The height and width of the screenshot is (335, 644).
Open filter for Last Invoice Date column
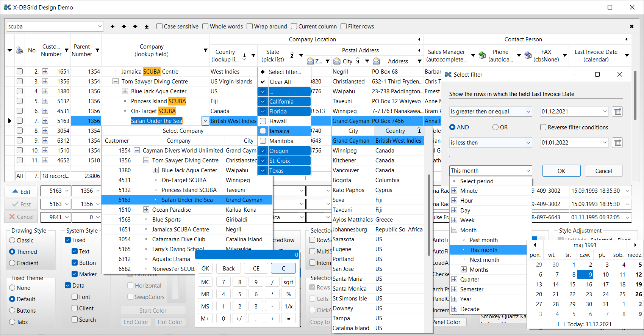(627, 56)
